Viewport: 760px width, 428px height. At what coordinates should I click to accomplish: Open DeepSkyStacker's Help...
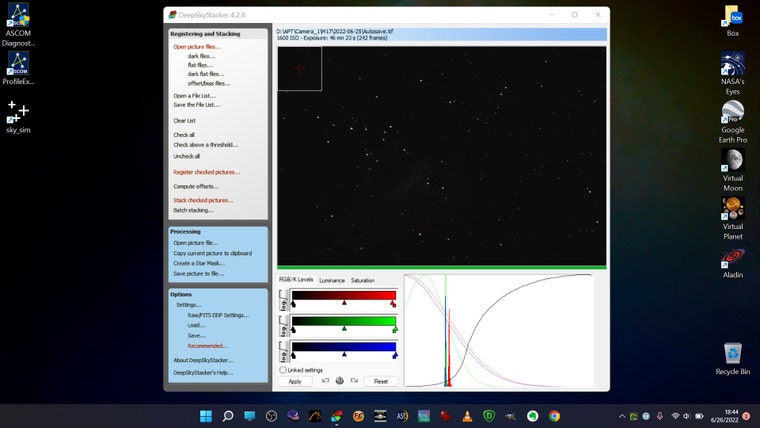203,373
